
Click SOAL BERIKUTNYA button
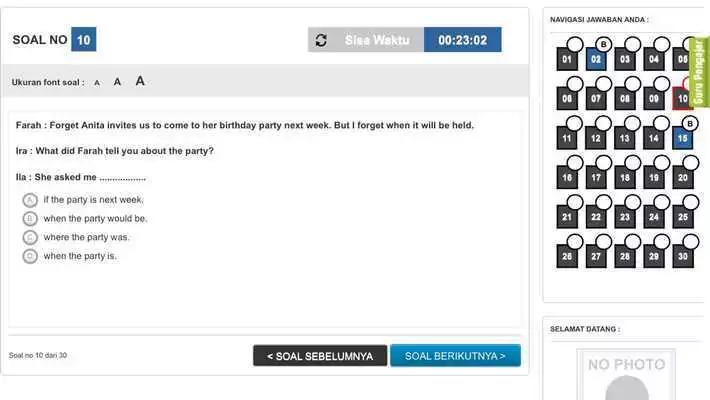tap(455, 356)
